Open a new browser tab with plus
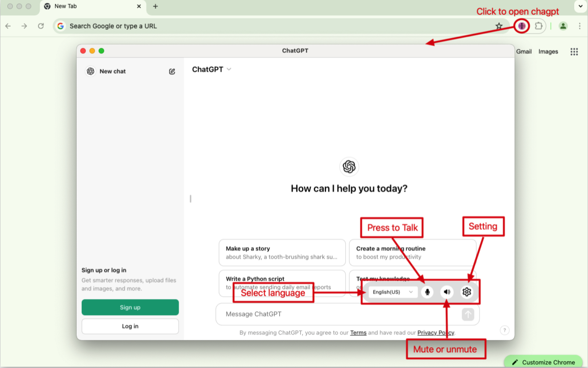The height and width of the screenshot is (368, 588). click(155, 6)
